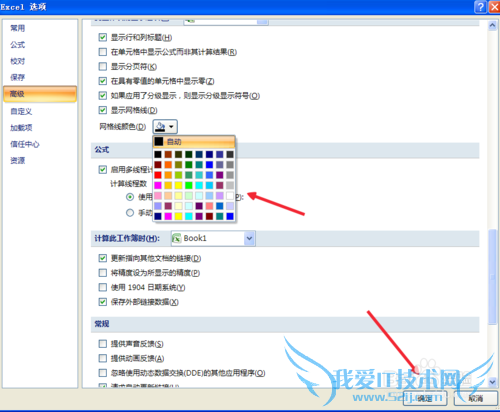Toggle 显示行和列标题(H) checkbox
The height and width of the screenshot is (412, 500).
point(103,37)
